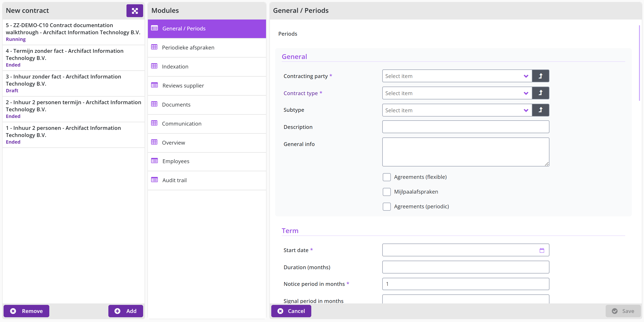Click the Audit trail list icon
Image resolution: width=644 pixels, height=322 pixels.
[154, 180]
